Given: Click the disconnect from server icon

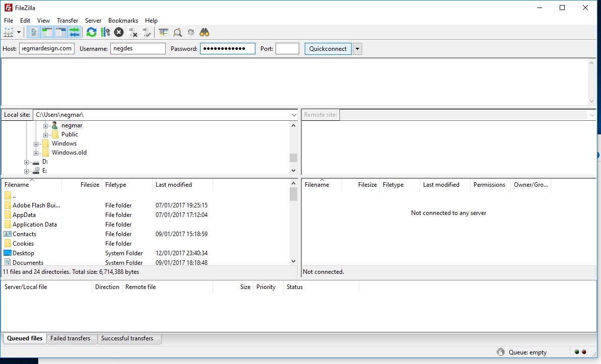Looking at the screenshot, I should 133,32.
